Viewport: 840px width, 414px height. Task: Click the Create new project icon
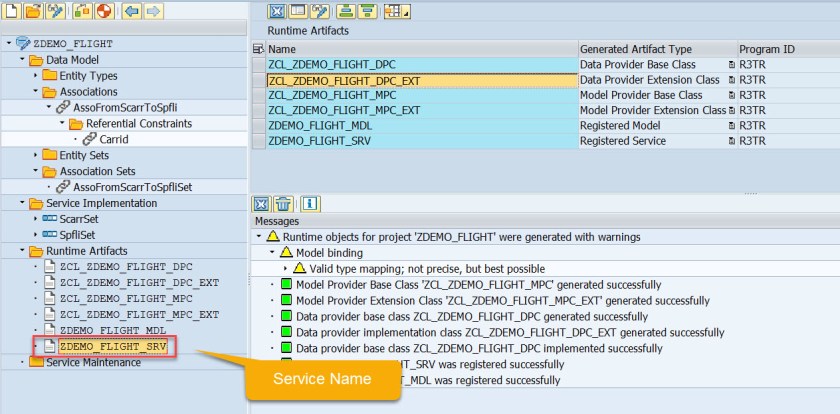click(11, 11)
